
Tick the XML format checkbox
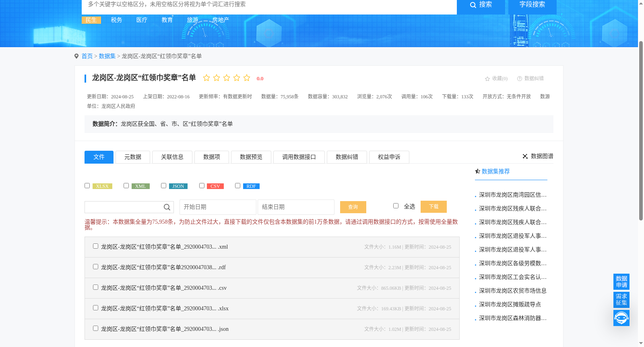pos(126,185)
